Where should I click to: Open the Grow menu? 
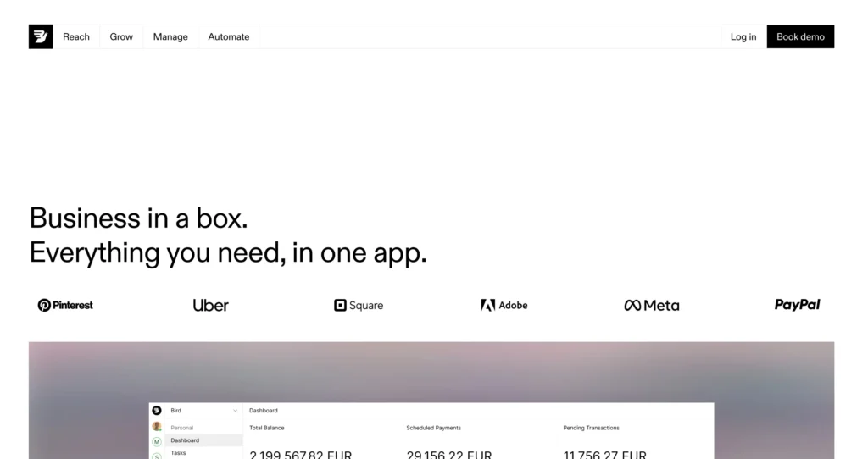121,36
